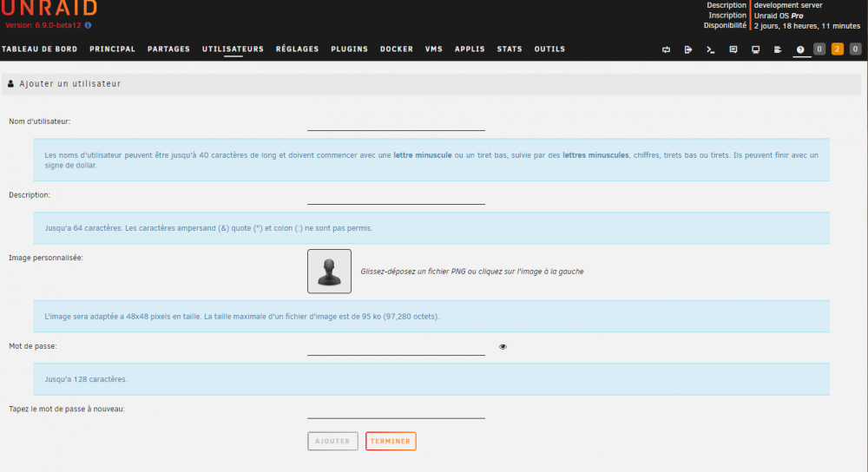The width and height of the screenshot is (868, 472).
Task: Click the orange notification counter showing 2
Action: (837, 49)
